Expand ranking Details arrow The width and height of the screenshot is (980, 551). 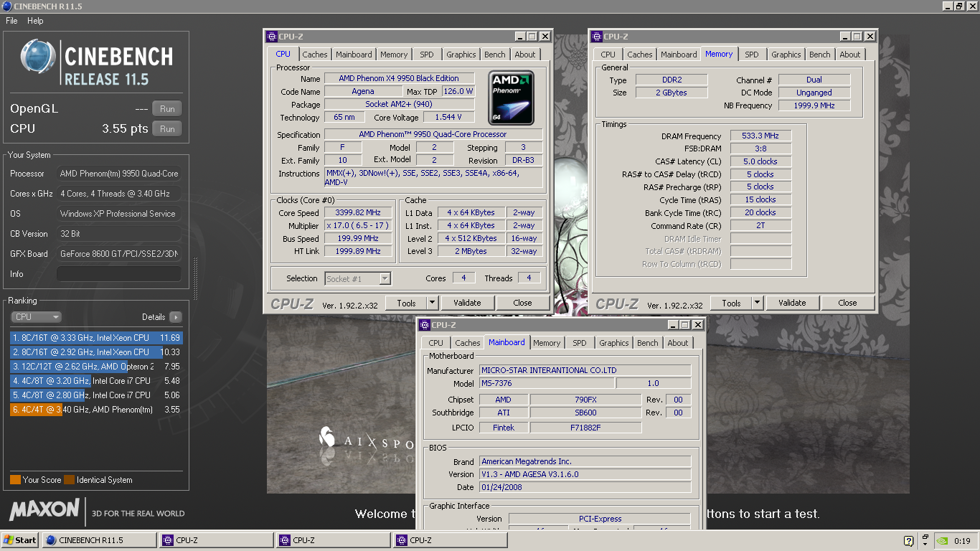(176, 317)
